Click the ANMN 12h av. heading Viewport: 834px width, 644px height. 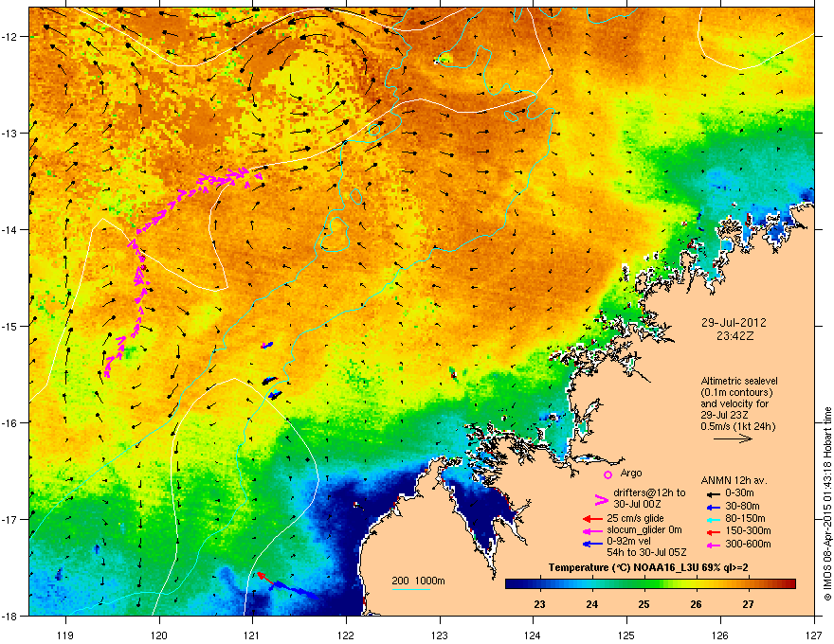(734, 480)
